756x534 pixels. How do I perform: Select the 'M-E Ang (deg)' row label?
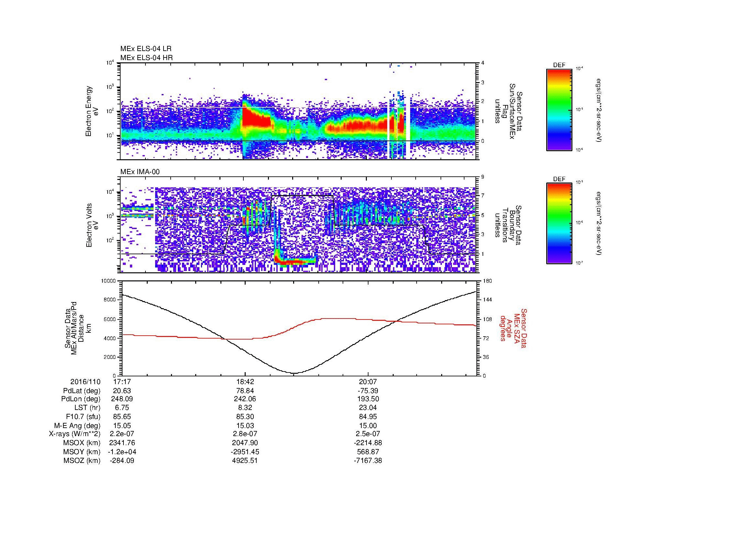click(77, 425)
